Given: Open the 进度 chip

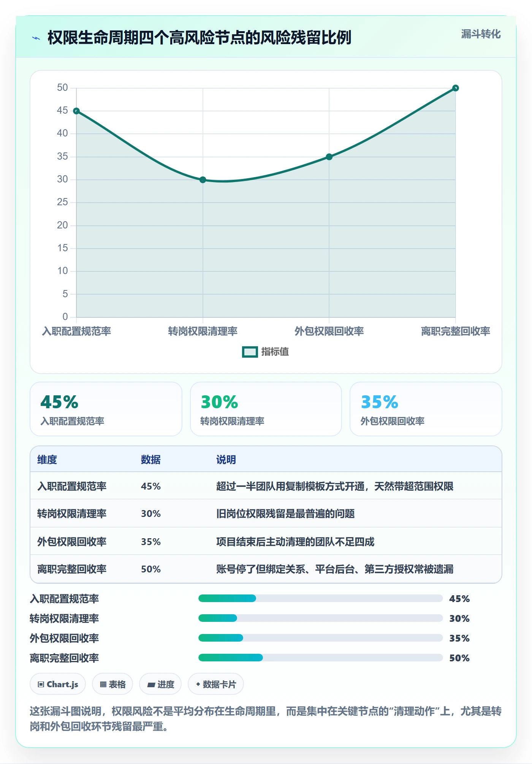Looking at the screenshot, I should [x=160, y=684].
